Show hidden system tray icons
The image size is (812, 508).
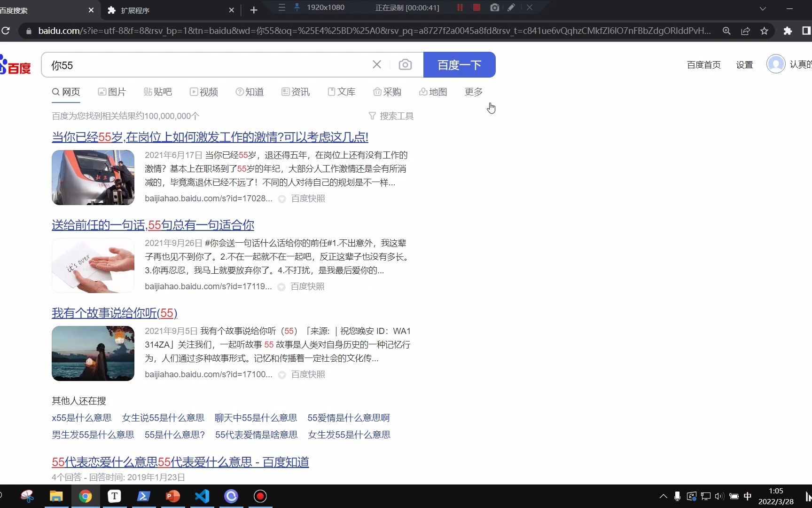click(x=663, y=496)
